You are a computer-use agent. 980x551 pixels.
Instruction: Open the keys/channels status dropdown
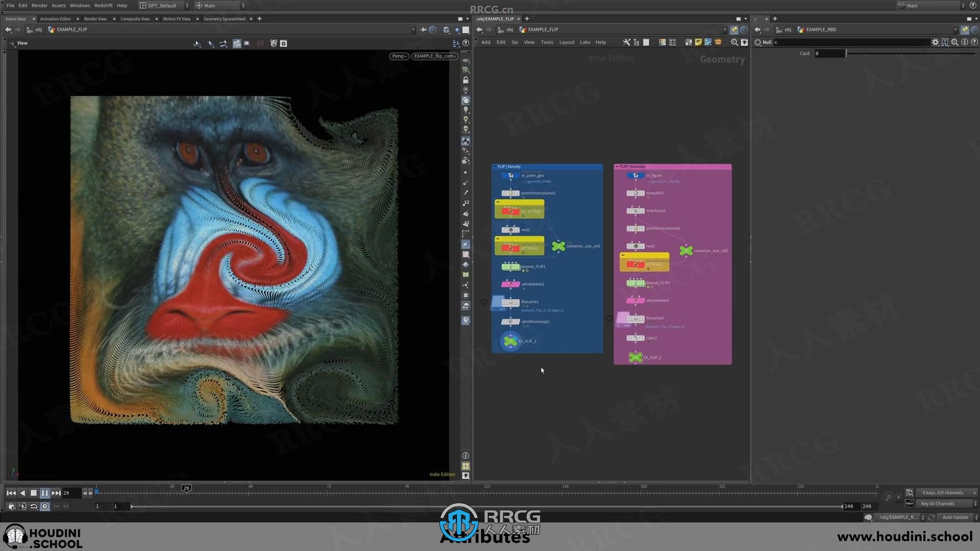pyautogui.click(x=947, y=493)
